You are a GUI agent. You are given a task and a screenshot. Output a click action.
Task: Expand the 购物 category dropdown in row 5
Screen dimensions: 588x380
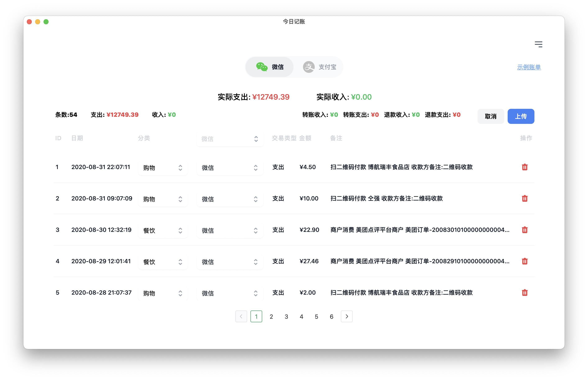click(x=163, y=293)
